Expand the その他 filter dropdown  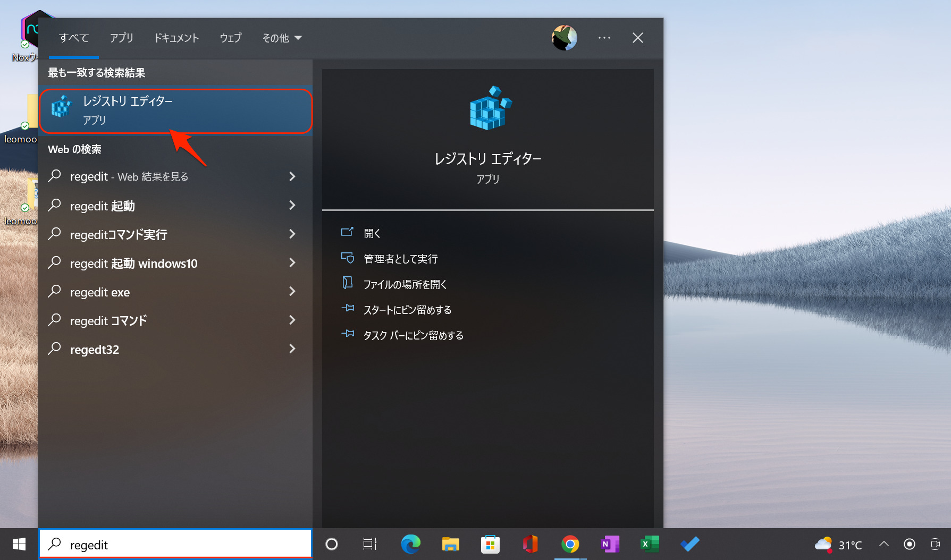tap(282, 38)
